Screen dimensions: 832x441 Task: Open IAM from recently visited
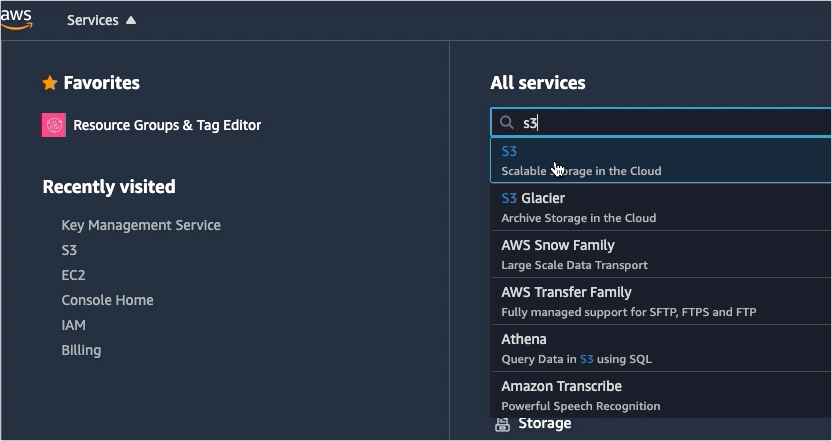pyautogui.click(x=73, y=325)
